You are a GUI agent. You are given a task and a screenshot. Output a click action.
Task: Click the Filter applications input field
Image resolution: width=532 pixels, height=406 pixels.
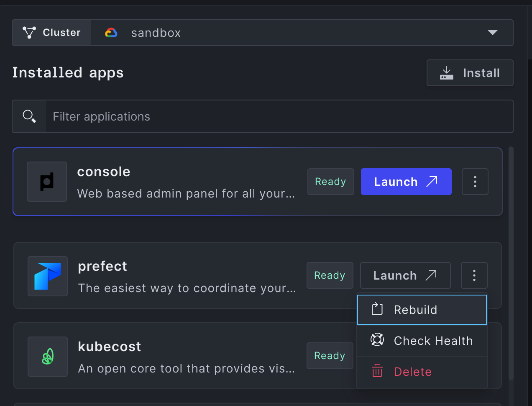279,116
